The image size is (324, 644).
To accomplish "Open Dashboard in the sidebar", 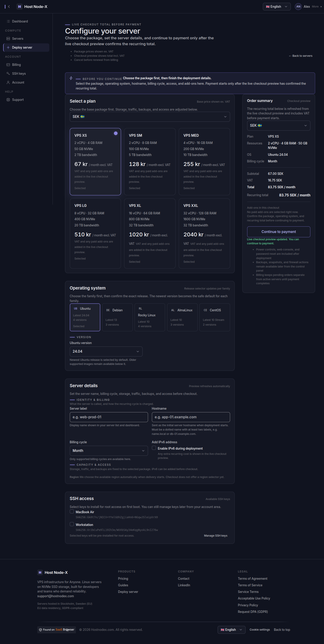I will (26, 21).
